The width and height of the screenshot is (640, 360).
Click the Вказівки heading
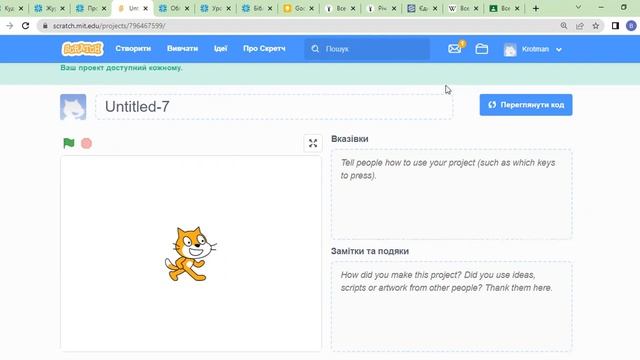tap(350, 139)
